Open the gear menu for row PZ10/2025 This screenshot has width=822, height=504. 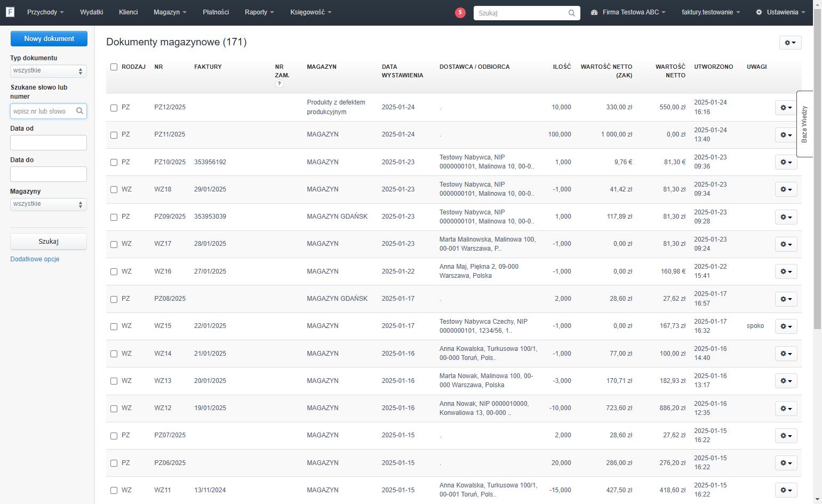click(786, 162)
